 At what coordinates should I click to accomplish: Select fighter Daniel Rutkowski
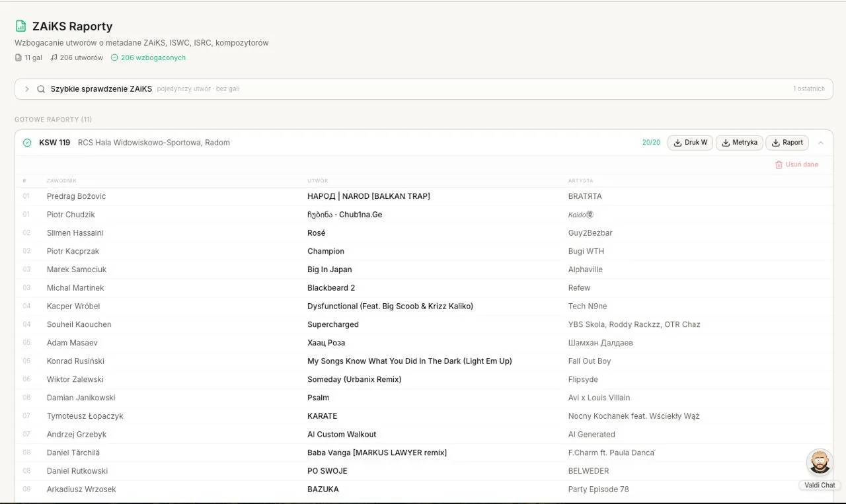coord(77,471)
